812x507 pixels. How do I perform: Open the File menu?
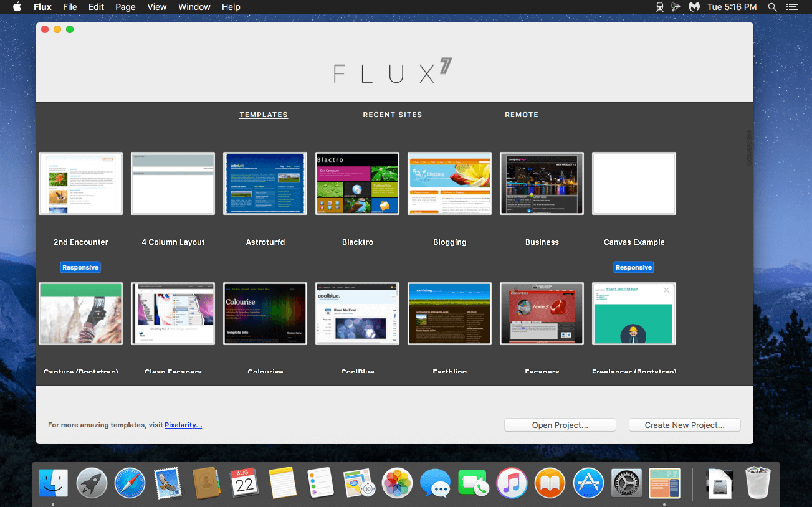tap(70, 7)
